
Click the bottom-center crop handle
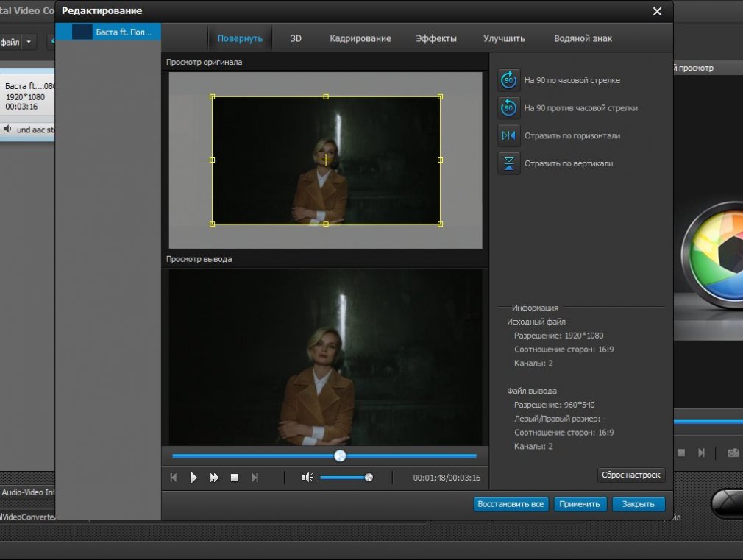tap(326, 224)
